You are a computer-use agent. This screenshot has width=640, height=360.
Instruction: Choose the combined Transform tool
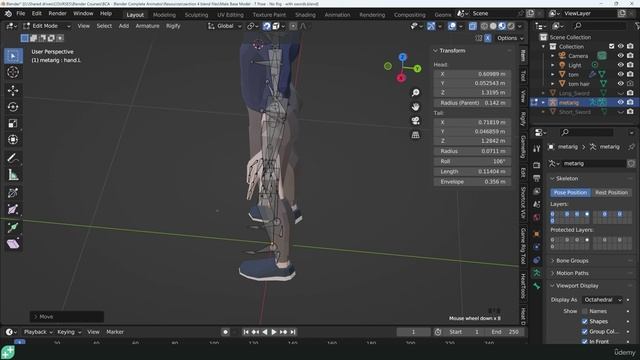tap(13, 140)
